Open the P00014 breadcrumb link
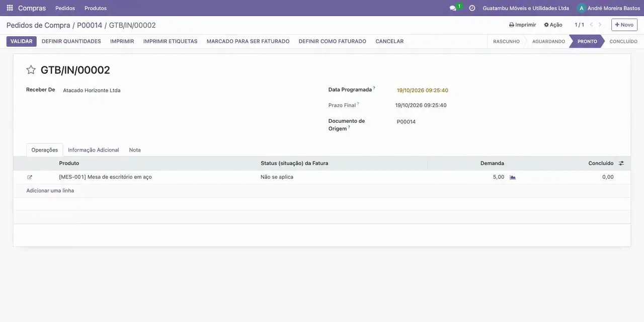Image resolution: width=644 pixels, height=322 pixels. [90, 25]
